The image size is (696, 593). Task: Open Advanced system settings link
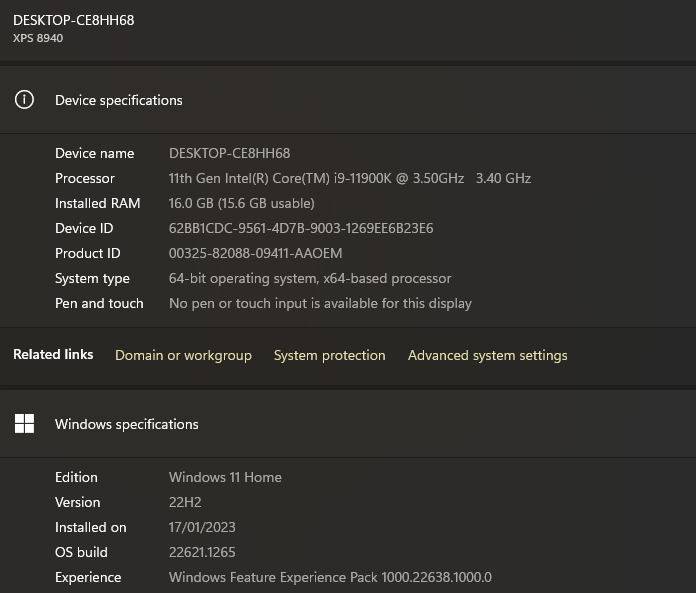coord(487,356)
